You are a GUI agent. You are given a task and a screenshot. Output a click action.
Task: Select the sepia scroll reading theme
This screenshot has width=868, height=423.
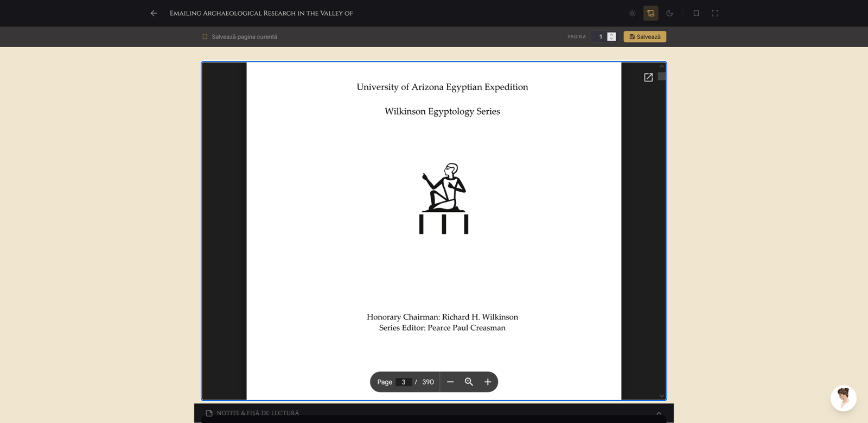click(651, 13)
